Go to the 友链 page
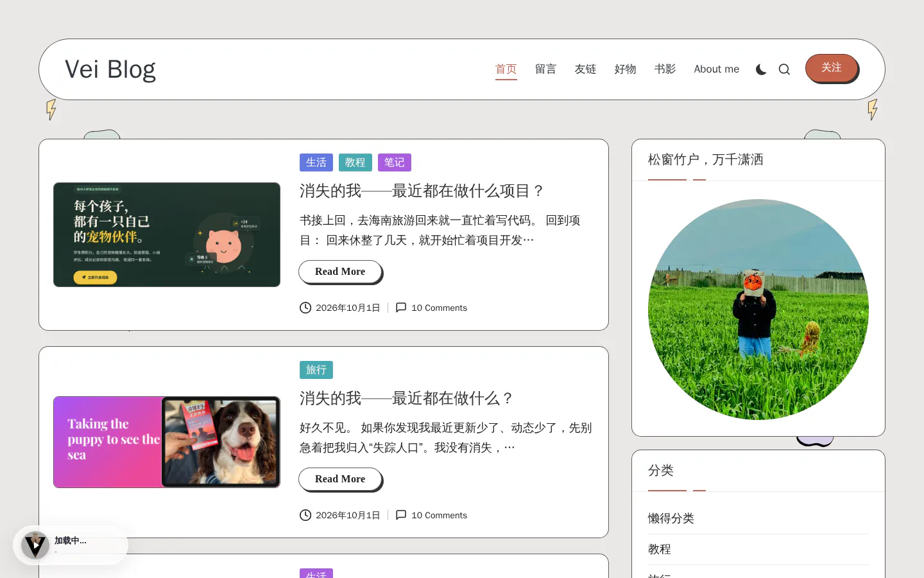 (x=586, y=69)
